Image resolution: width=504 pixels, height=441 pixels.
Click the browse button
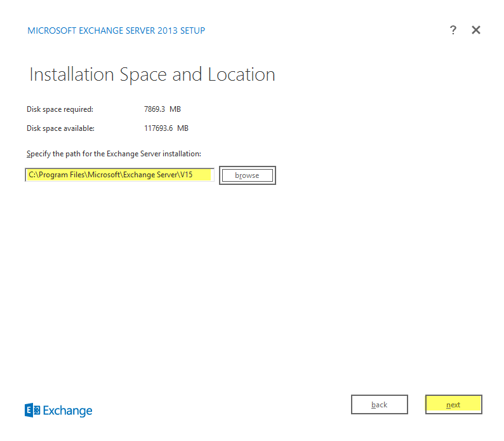(247, 175)
